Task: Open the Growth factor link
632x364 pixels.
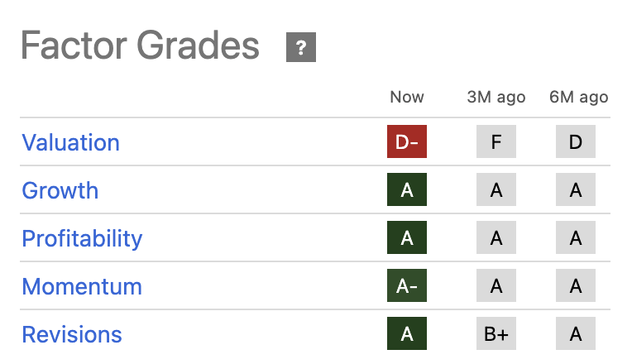Action: tap(60, 190)
